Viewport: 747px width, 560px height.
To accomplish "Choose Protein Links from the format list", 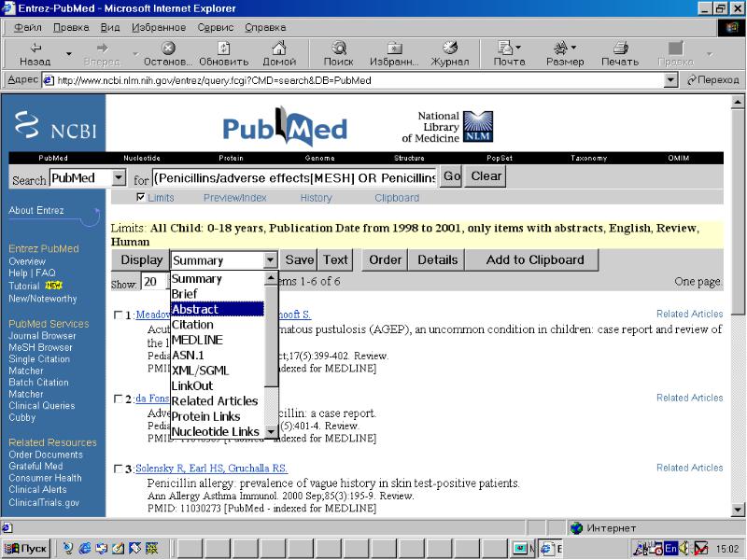I will click(218, 416).
